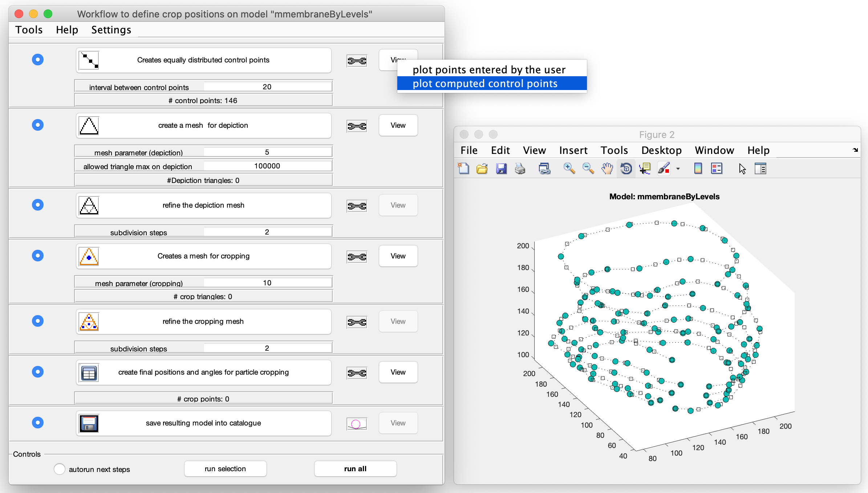The width and height of the screenshot is (868, 493).
Task: Choose plot points entered by the user
Action: (x=492, y=69)
